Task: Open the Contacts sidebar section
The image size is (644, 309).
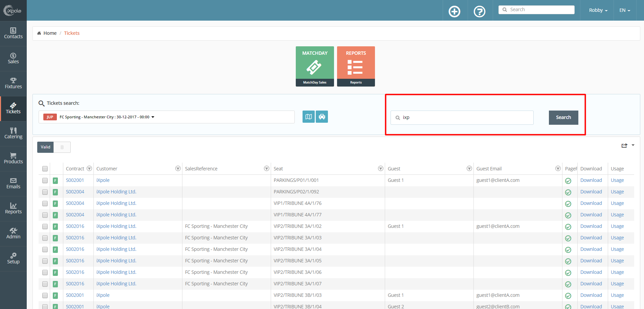Action: pos(13,33)
